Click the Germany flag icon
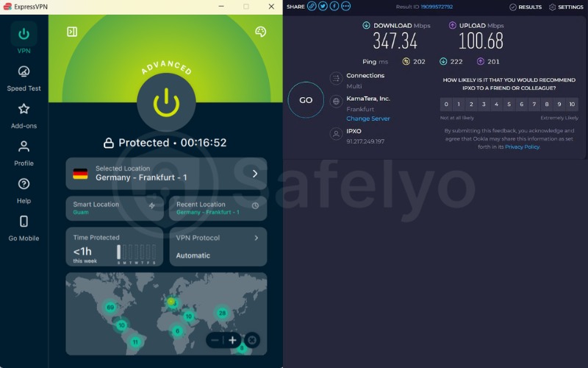This screenshot has height=368, width=588. click(80, 174)
